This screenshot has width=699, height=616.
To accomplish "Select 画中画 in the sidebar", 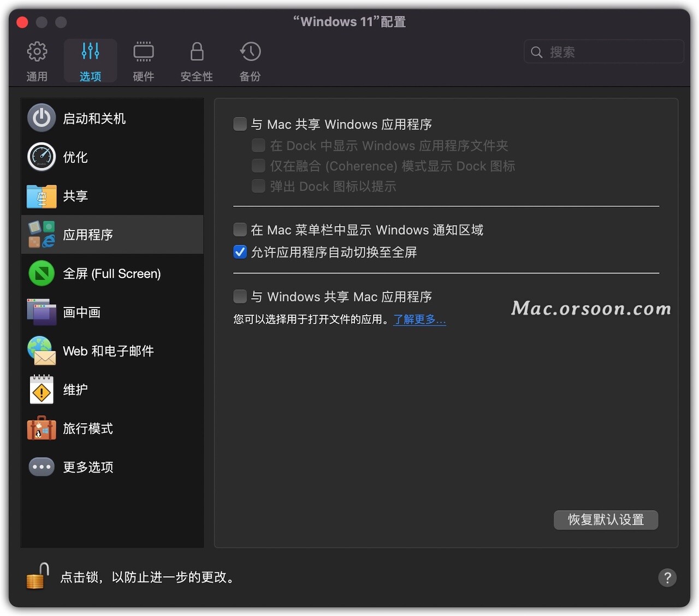I will tap(112, 312).
